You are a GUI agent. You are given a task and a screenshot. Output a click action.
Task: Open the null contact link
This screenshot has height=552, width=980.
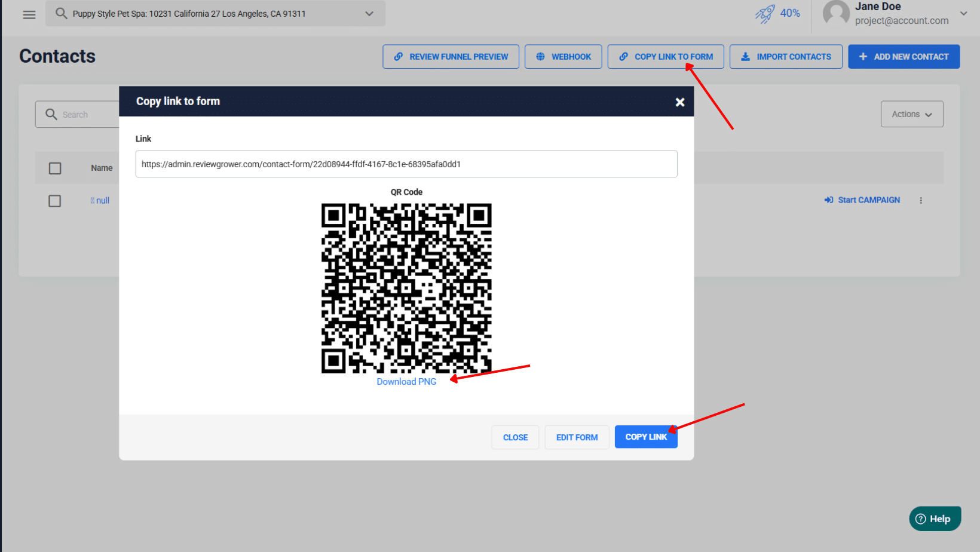click(100, 201)
